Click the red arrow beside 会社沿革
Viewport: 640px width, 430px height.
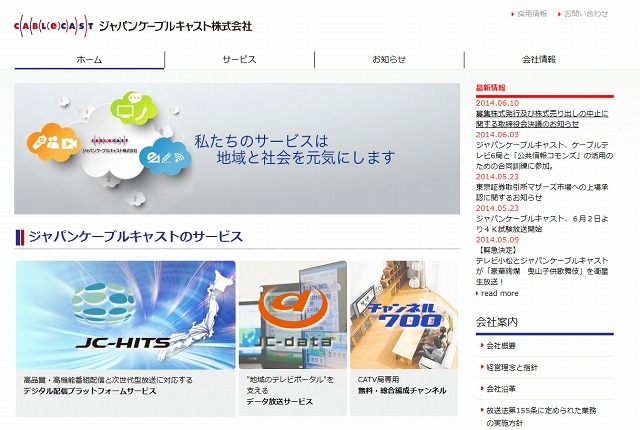482,388
